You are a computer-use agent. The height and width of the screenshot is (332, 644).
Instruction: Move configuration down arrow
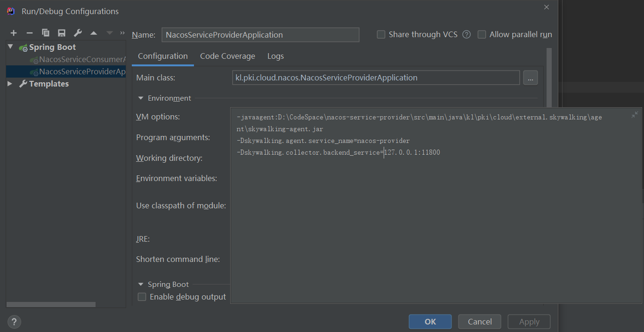[x=110, y=33]
